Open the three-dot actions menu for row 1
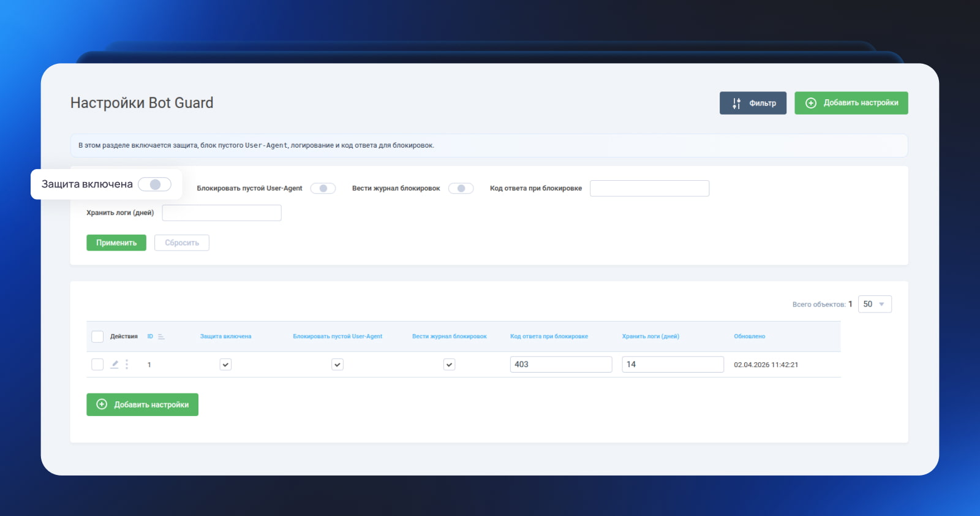Viewport: 980px width, 516px height. coord(127,364)
